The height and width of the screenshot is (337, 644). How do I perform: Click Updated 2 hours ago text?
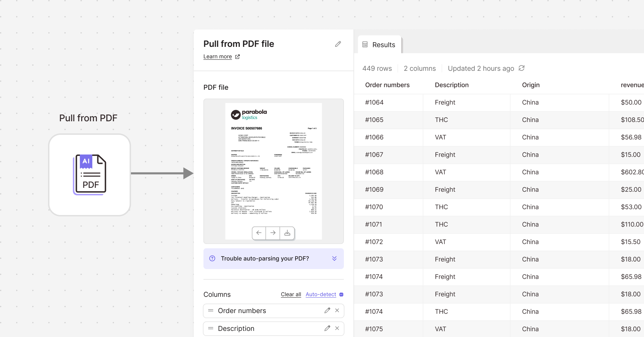[481, 68]
